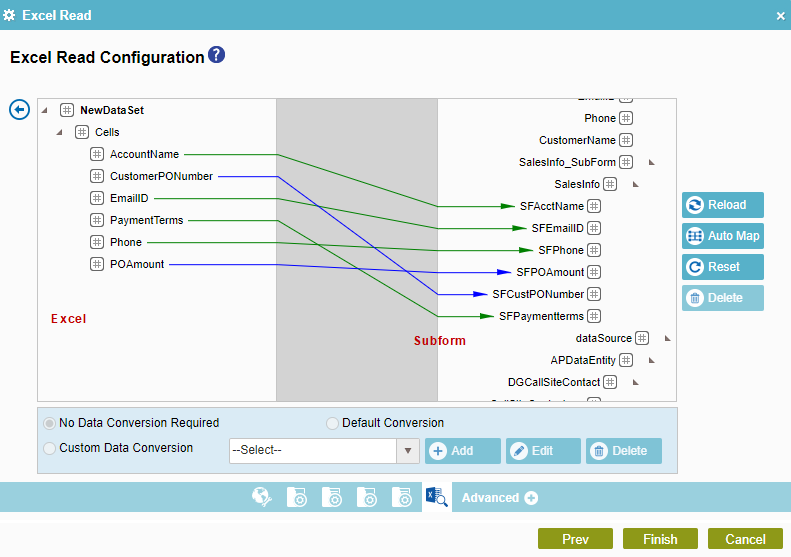Image resolution: width=791 pixels, height=557 pixels.
Task: Click the grid icon beside SFAcctName
Action: (x=594, y=206)
